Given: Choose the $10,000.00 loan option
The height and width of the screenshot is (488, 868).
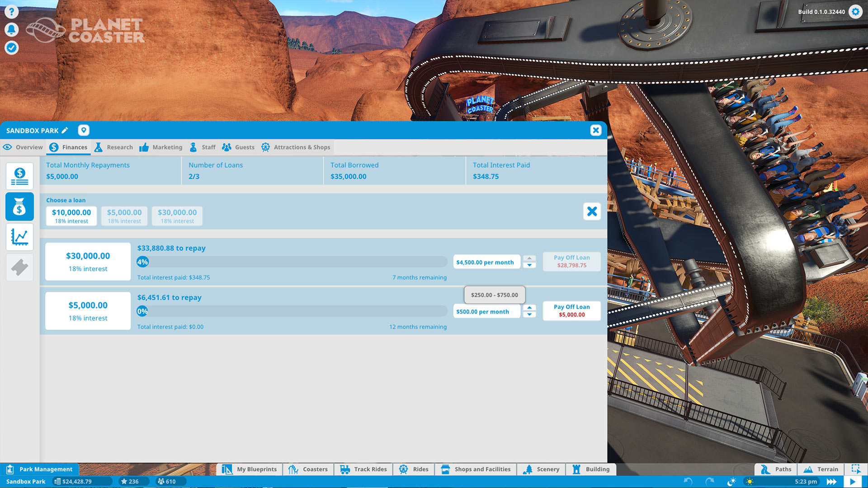Looking at the screenshot, I should pyautogui.click(x=71, y=216).
